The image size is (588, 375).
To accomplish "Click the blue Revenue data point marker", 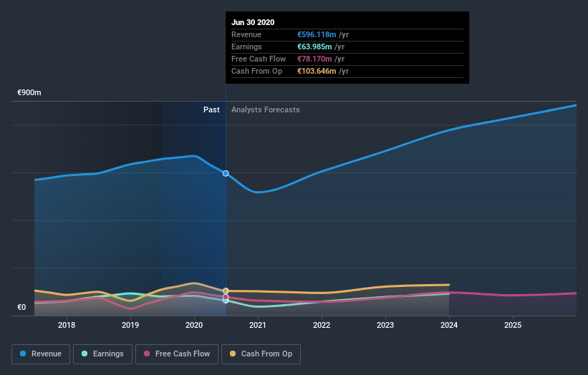I will [226, 173].
